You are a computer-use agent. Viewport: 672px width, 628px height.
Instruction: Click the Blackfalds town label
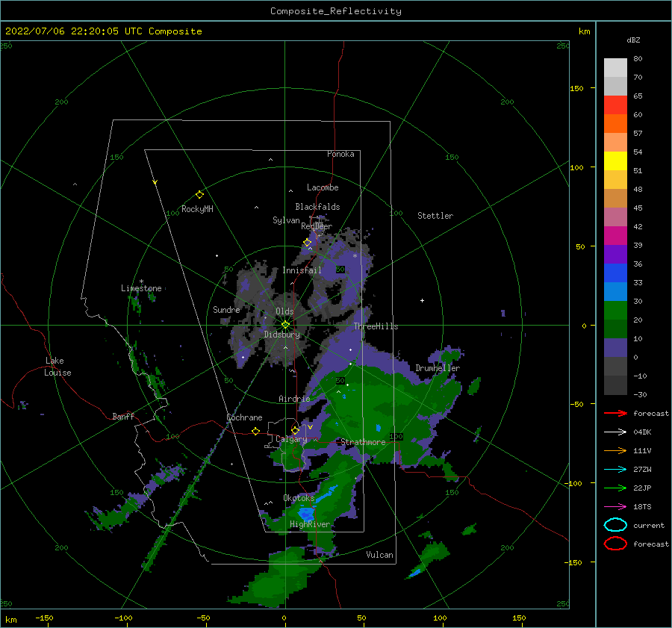[317, 207]
